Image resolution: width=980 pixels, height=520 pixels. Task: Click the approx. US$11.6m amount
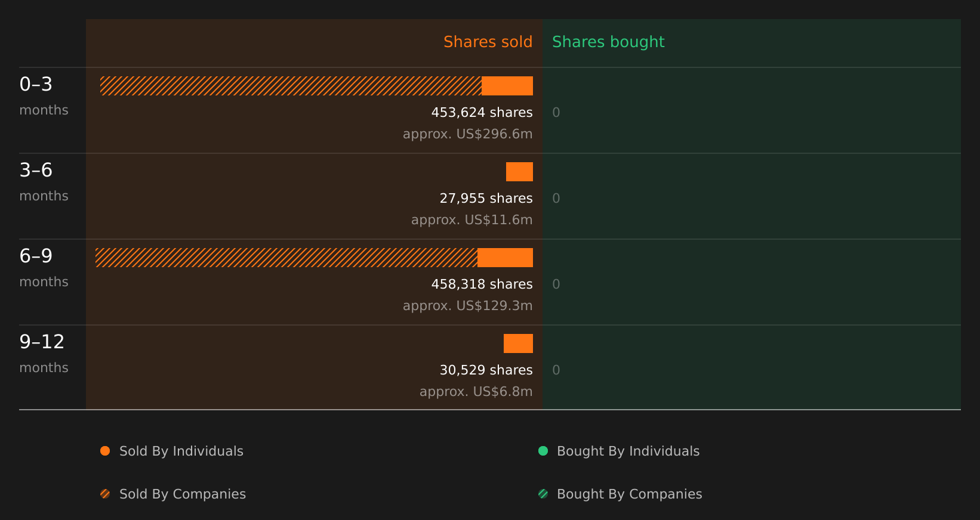coord(471,220)
